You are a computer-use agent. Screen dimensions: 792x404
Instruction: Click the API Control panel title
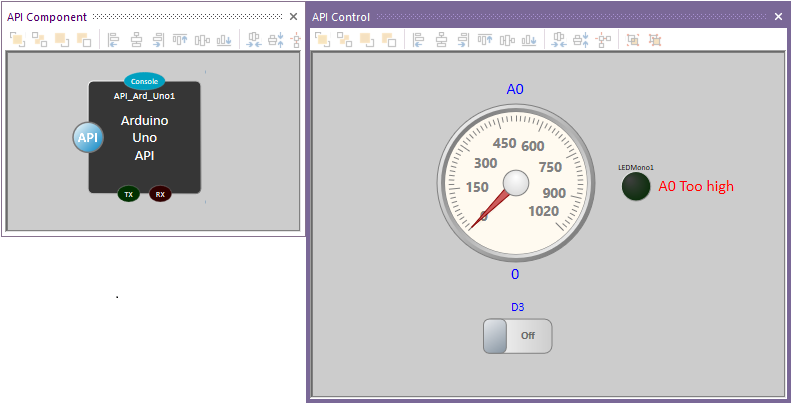click(x=341, y=17)
